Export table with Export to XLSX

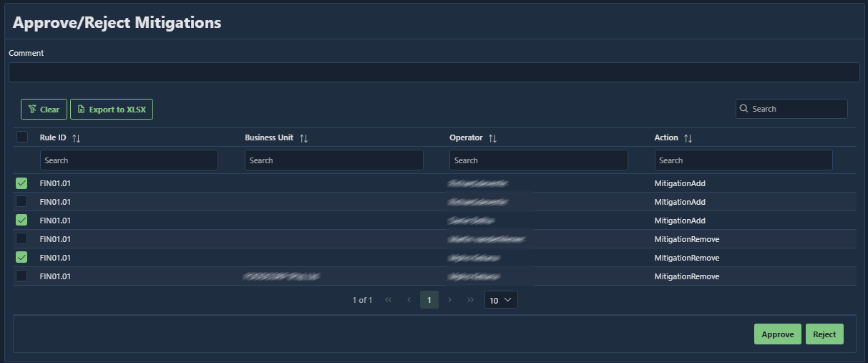[112, 110]
